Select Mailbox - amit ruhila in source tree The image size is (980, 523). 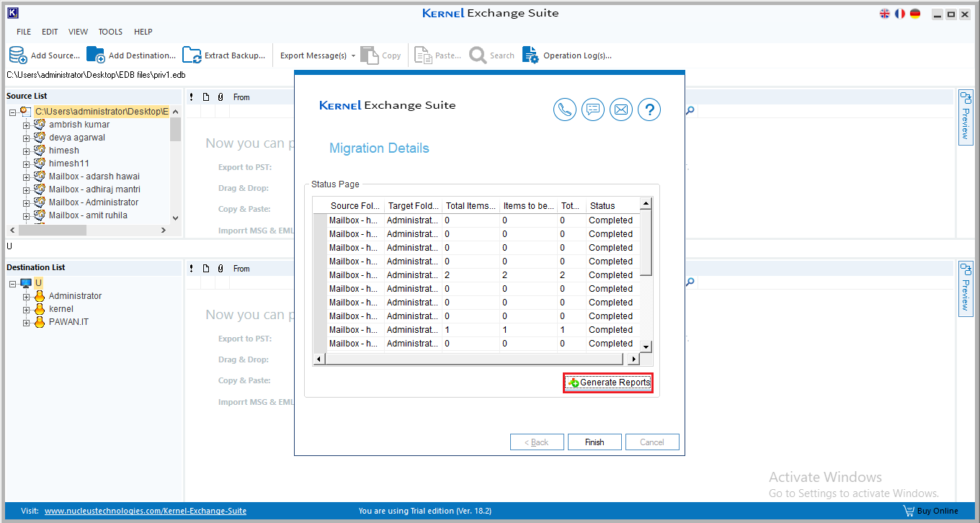88,215
